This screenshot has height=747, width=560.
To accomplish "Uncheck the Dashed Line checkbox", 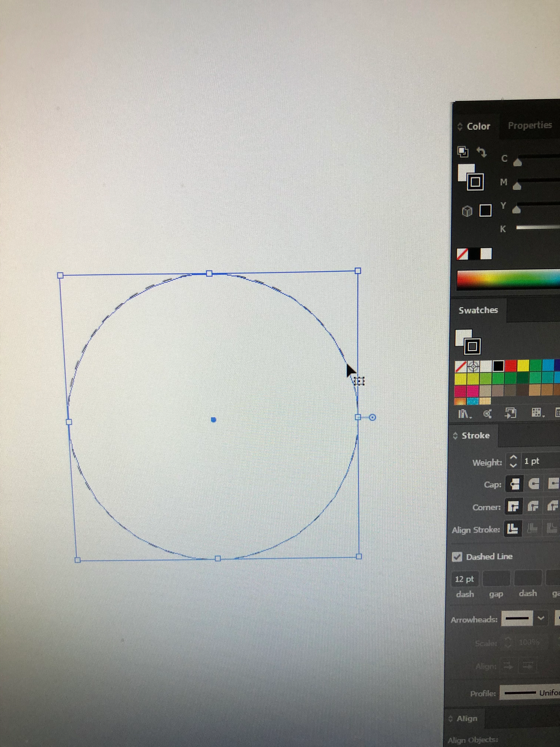I will click(457, 557).
